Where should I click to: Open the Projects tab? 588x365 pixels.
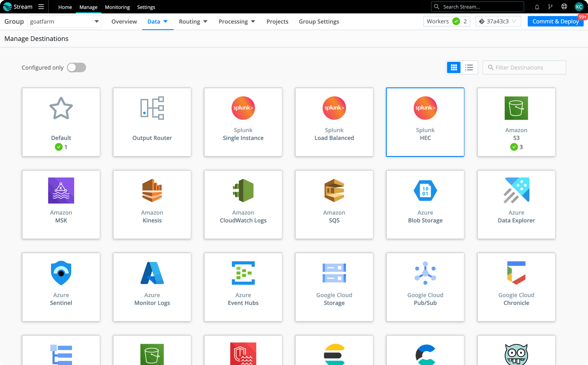[277, 21]
